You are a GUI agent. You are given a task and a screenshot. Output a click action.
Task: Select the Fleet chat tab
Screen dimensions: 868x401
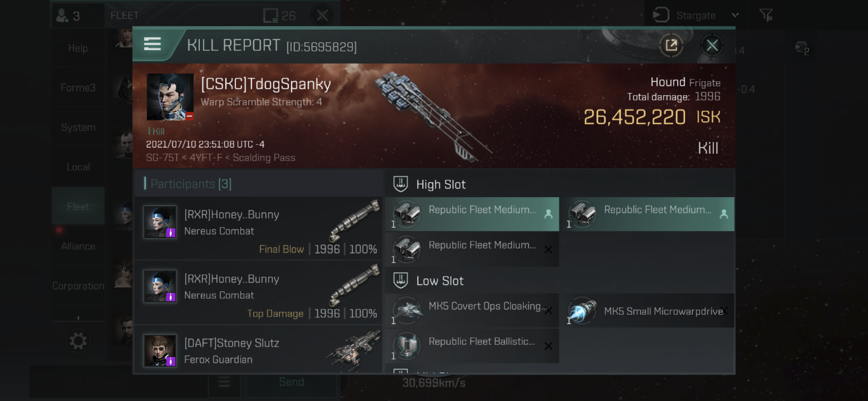point(78,206)
